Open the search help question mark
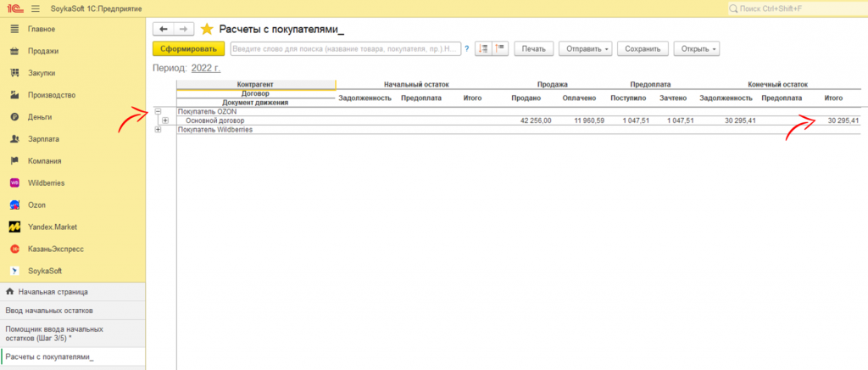 pyautogui.click(x=466, y=48)
